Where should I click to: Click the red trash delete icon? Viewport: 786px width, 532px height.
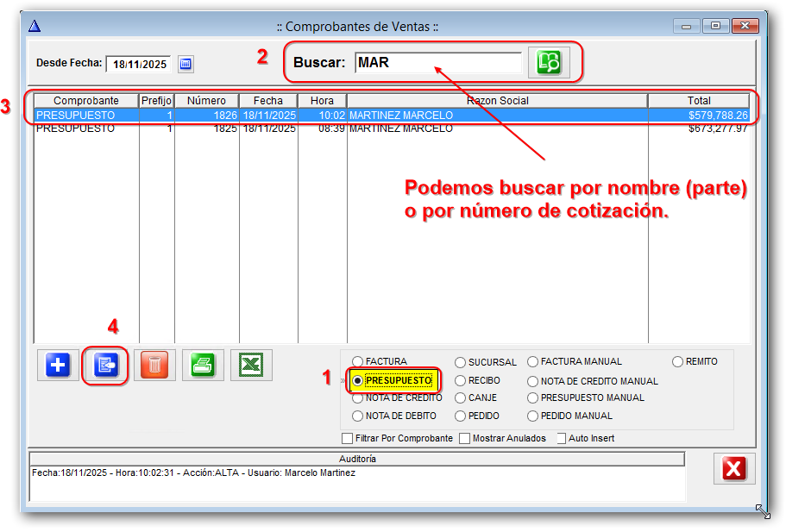coord(154,366)
